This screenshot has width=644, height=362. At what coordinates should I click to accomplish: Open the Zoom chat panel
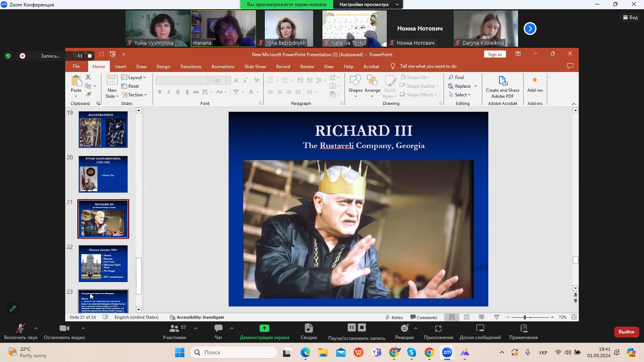[x=219, y=331]
